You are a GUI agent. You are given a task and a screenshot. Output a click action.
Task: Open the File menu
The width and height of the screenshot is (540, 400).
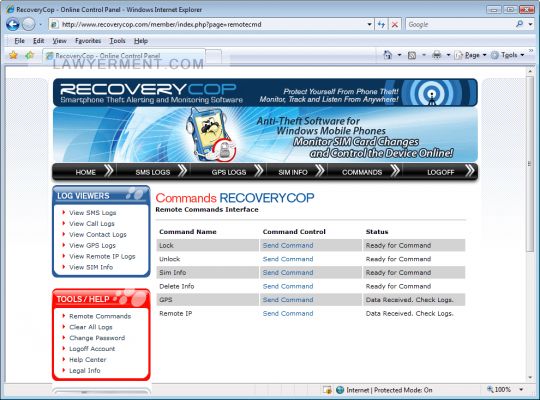tap(20, 41)
